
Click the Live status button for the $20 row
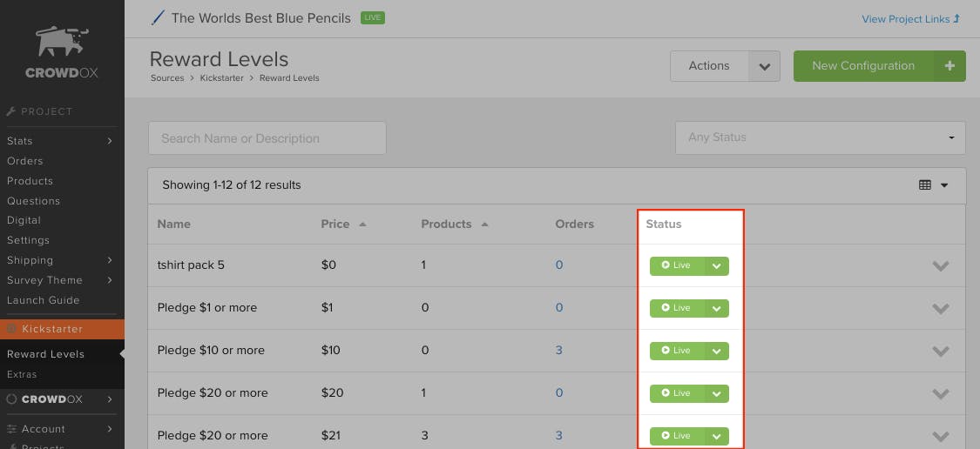(x=678, y=393)
